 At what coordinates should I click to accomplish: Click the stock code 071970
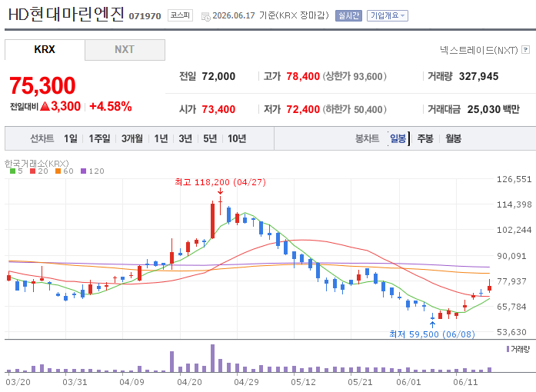tap(145, 16)
